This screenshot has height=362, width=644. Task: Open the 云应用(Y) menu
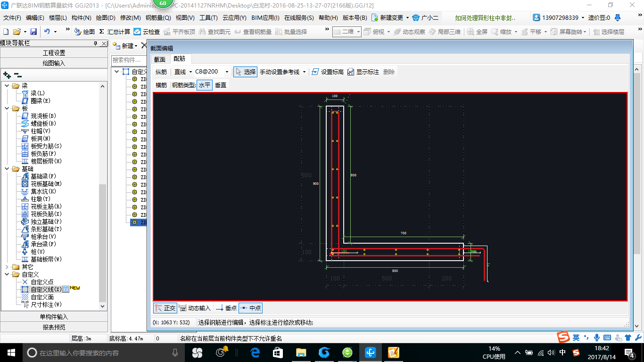point(235,18)
